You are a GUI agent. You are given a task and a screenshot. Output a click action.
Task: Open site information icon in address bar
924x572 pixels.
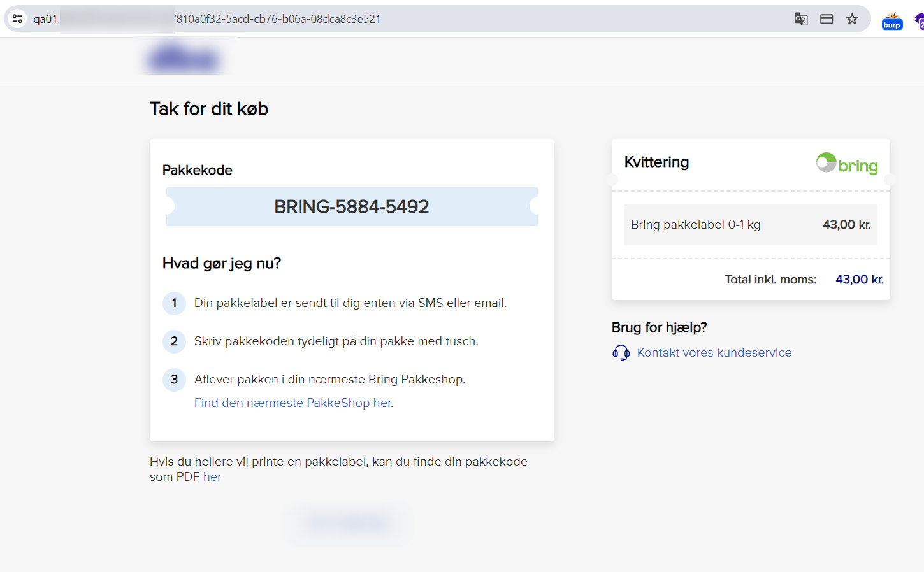[x=18, y=19]
